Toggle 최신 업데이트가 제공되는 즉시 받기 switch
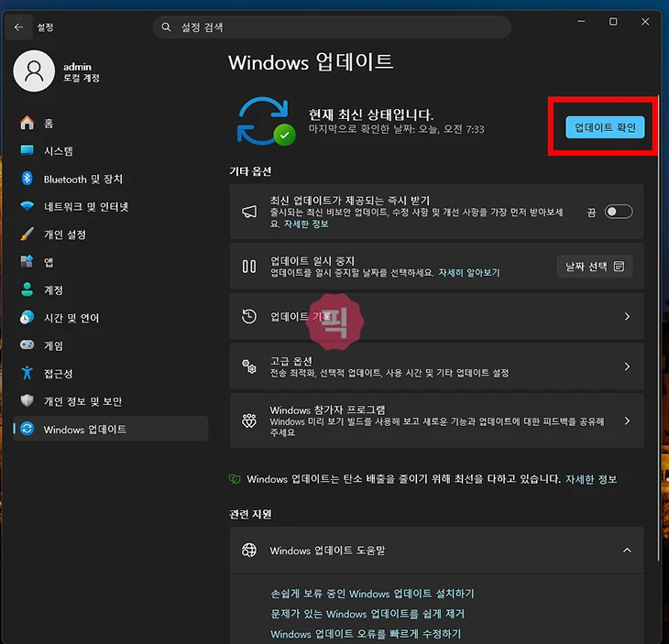Viewport: 669px width, 644px height. pyautogui.click(x=619, y=212)
